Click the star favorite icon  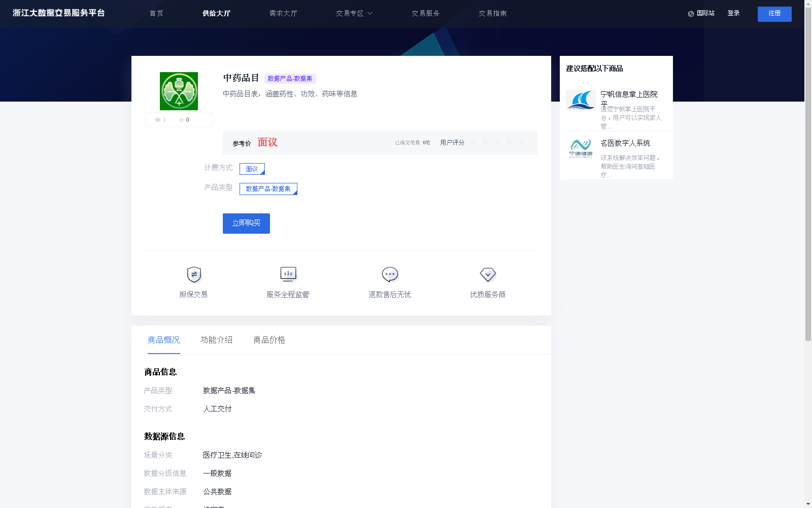click(x=181, y=120)
